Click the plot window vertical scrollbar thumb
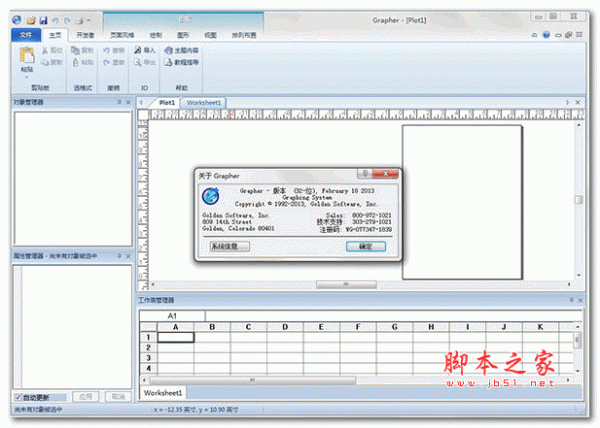This screenshot has width=600, height=428. [x=579, y=200]
